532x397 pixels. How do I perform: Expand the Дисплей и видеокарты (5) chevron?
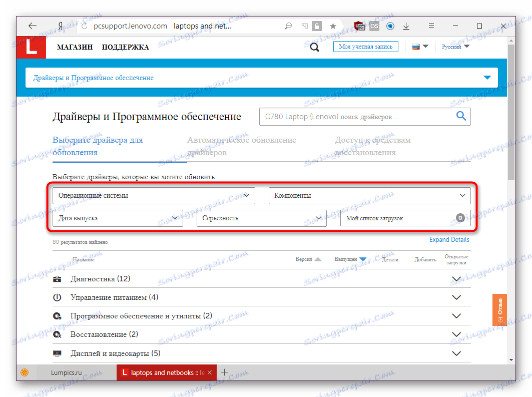click(456, 353)
